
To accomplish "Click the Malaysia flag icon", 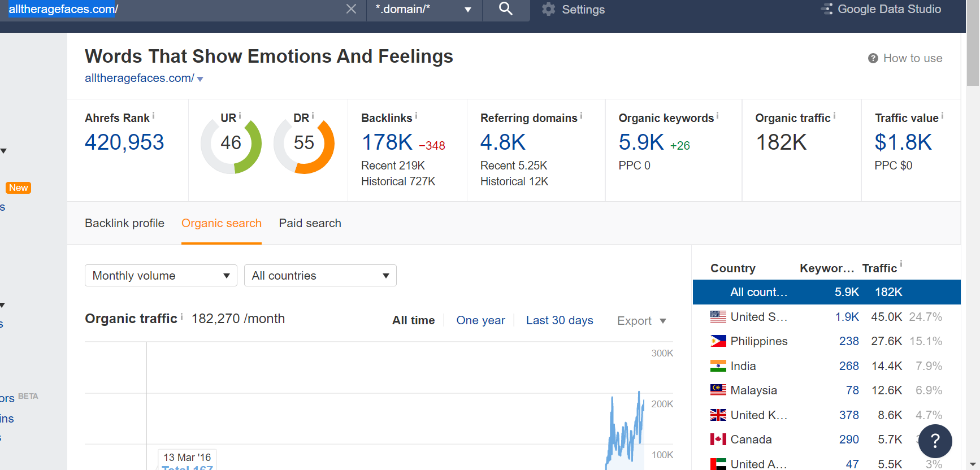I will pos(718,390).
